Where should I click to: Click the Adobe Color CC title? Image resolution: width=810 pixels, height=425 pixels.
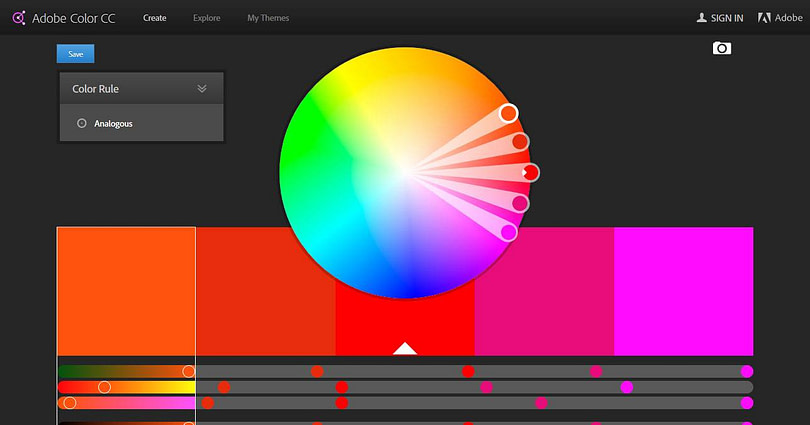(x=73, y=18)
